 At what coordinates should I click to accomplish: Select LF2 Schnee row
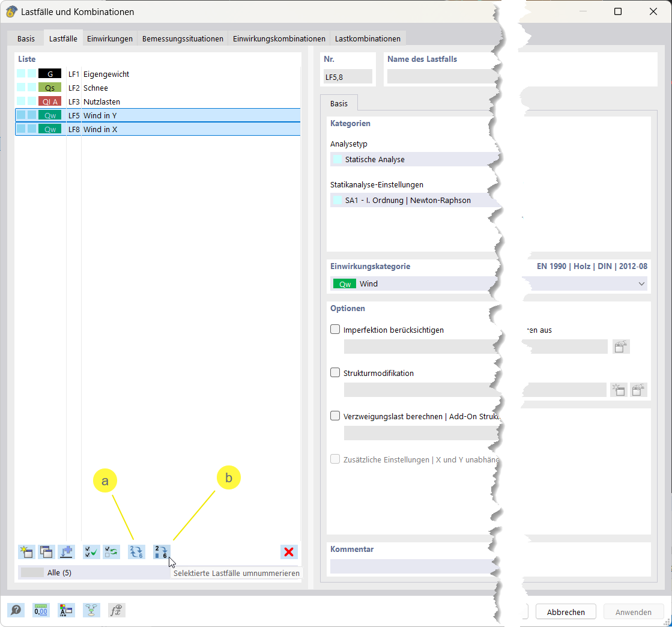coord(158,88)
